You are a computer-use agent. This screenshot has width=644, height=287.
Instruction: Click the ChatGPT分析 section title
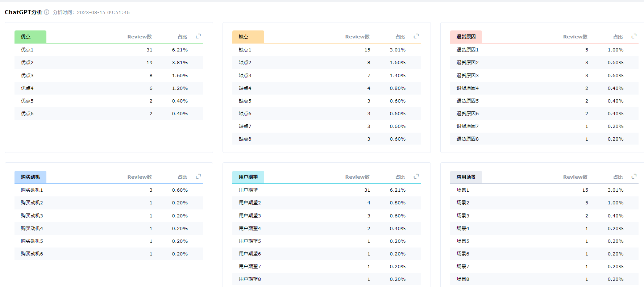24,12
